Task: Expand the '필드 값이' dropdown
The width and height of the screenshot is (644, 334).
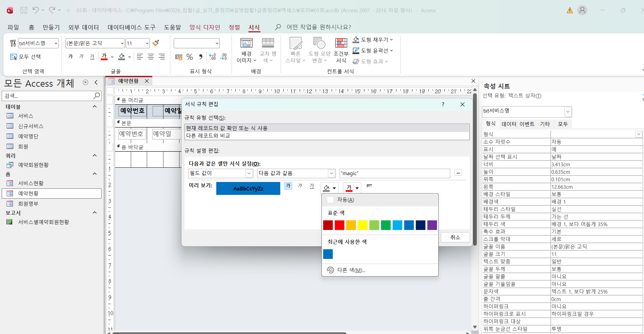Action: 249,173
